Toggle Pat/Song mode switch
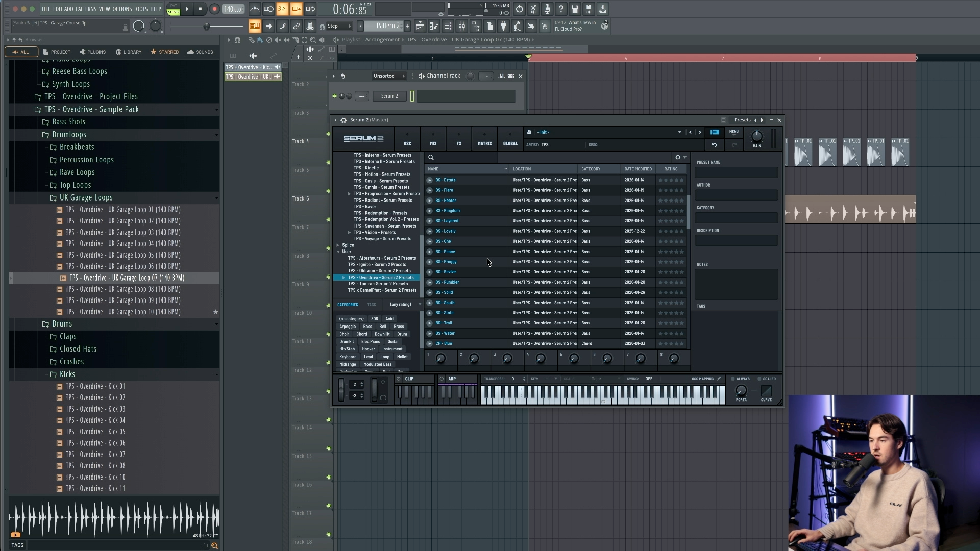The image size is (980, 551). (x=174, y=9)
